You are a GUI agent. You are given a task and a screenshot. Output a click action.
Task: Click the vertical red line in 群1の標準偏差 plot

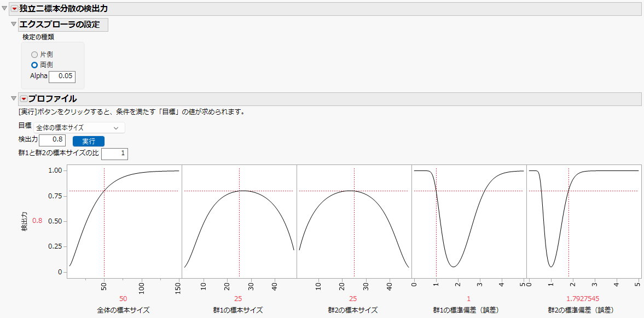pos(436,222)
